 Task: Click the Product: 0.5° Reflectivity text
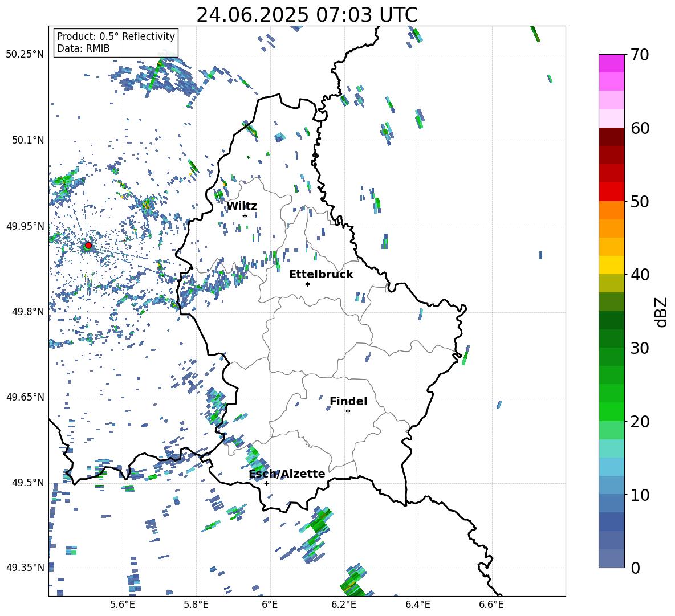116,36
